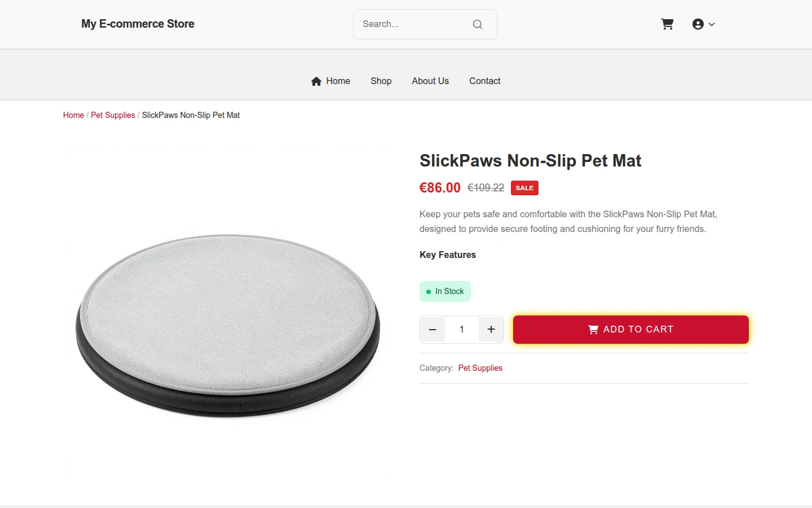Open the Pet Supplies breadcrumb link

pos(113,115)
